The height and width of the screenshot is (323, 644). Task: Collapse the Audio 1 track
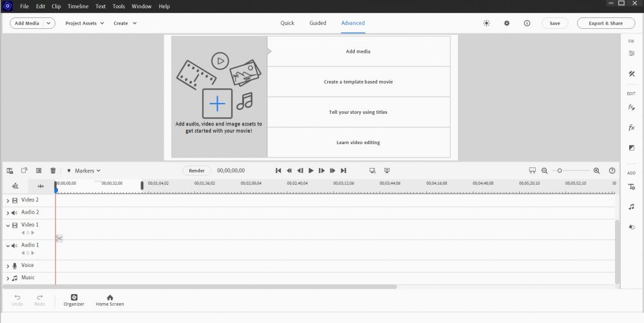[x=8, y=246]
